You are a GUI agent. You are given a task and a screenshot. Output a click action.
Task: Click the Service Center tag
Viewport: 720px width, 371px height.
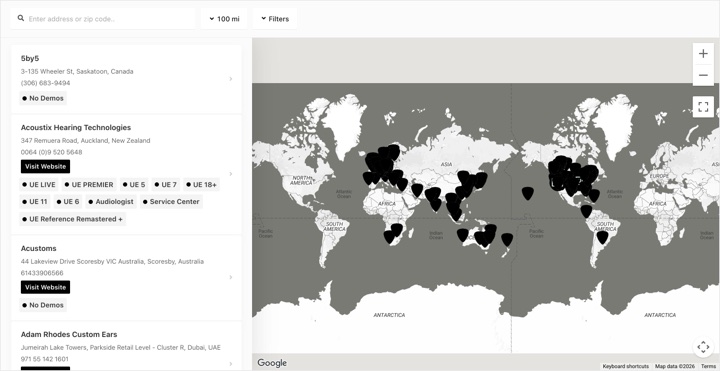tap(171, 202)
